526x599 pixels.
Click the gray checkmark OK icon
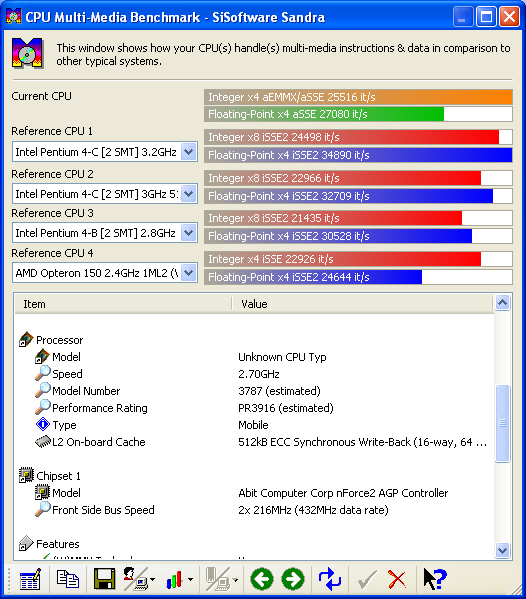click(367, 579)
